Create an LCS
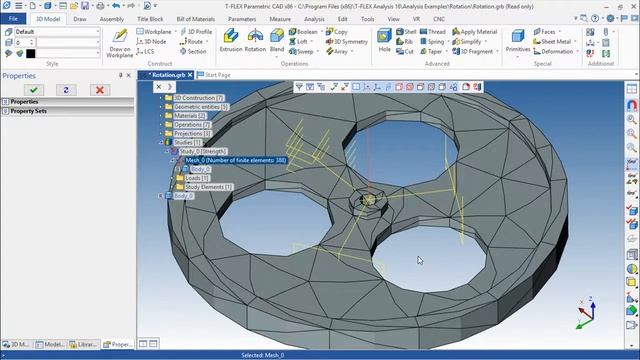 [145, 51]
